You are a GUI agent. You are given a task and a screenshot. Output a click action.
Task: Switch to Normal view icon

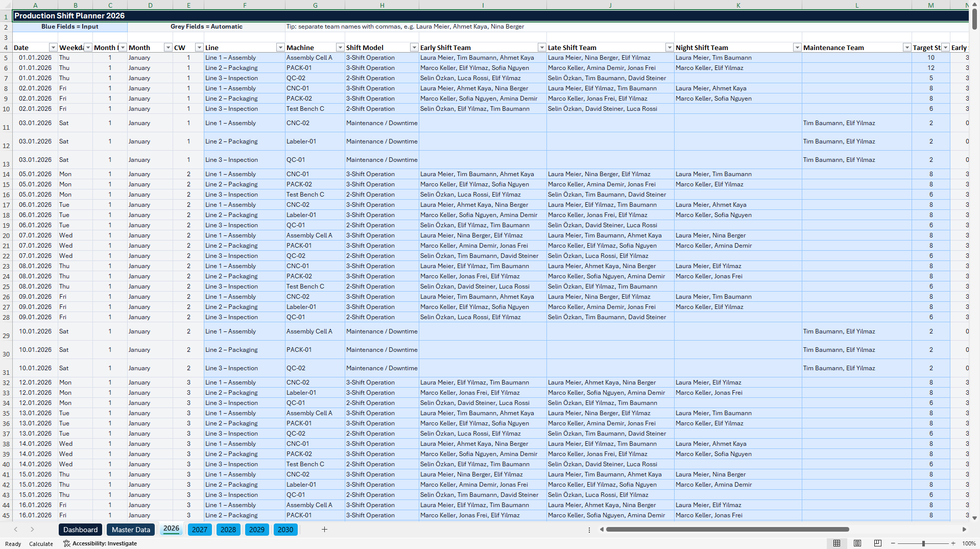[836, 543]
